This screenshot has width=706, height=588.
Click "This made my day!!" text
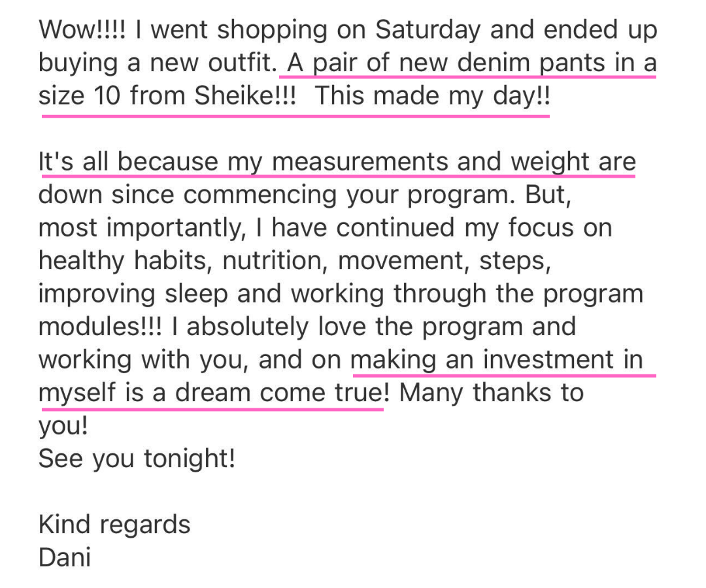432,96
